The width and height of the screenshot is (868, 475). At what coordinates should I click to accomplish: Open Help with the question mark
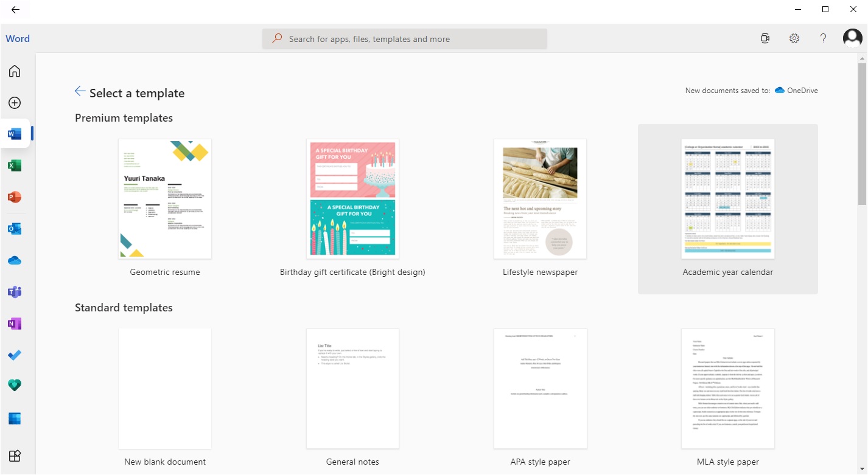point(823,38)
